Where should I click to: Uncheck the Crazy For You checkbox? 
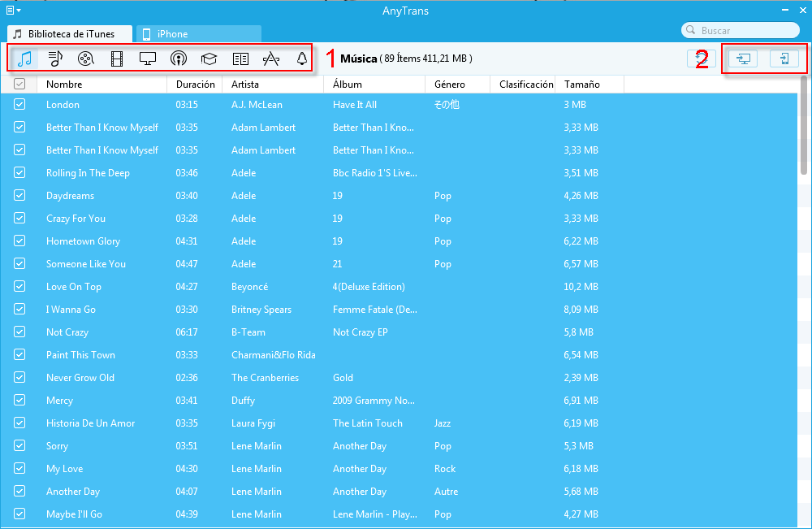pos(19,218)
